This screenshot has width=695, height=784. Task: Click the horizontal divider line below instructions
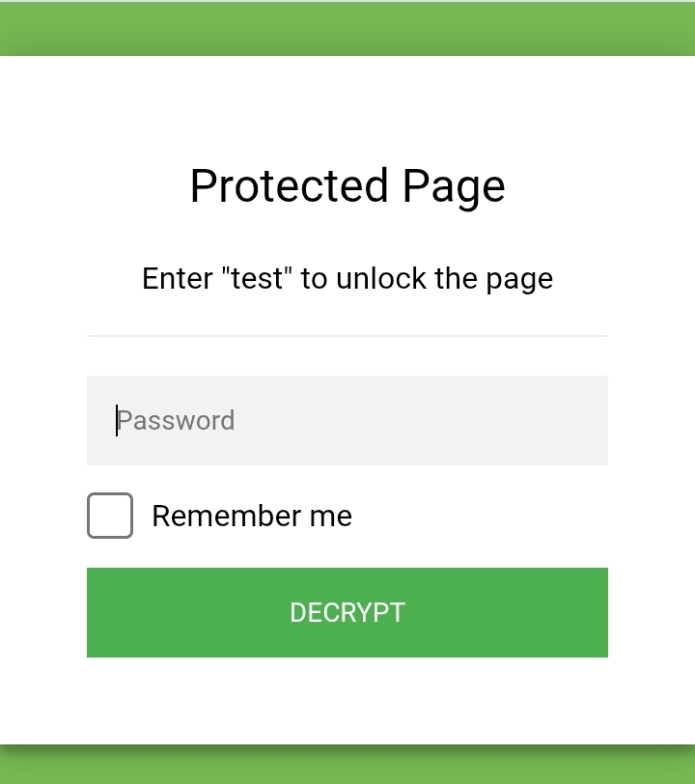click(347, 336)
